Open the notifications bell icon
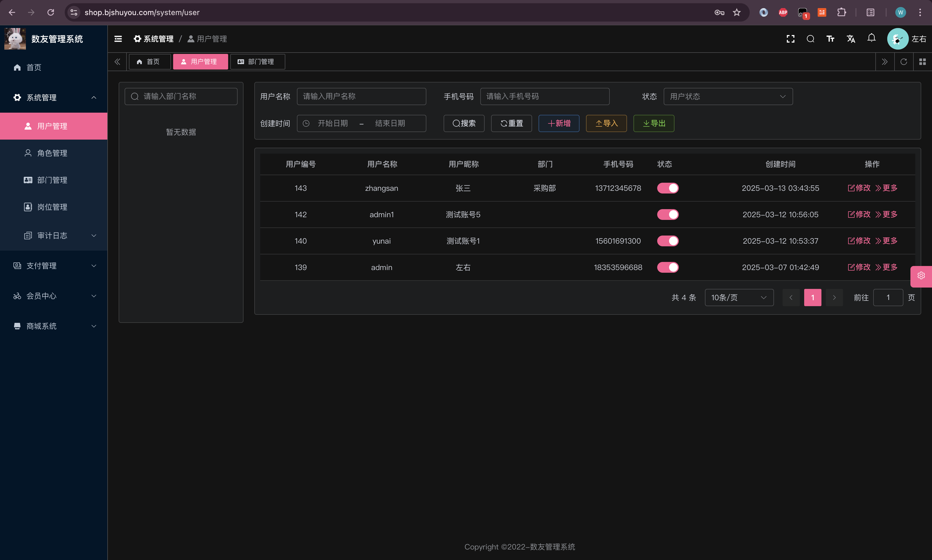The height and width of the screenshot is (560, 932). (871, 38)
